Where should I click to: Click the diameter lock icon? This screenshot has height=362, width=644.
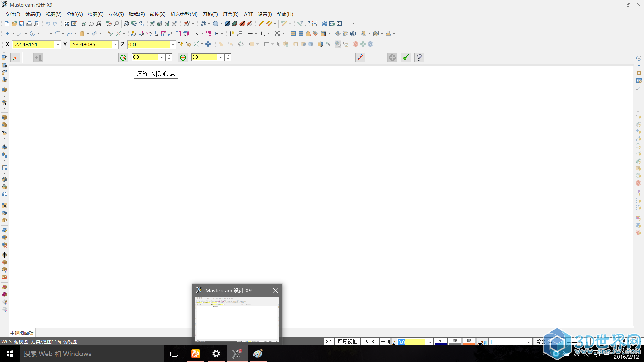tap(183, 58)
